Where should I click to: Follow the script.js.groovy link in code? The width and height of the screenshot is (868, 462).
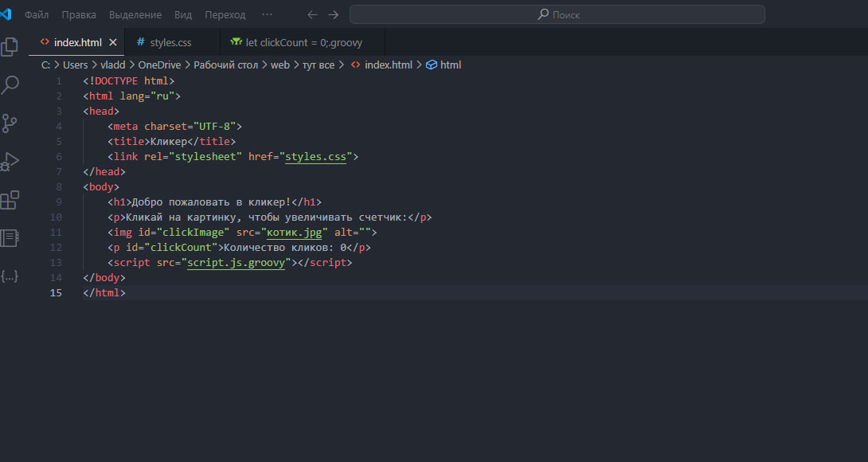pos(236,263)
